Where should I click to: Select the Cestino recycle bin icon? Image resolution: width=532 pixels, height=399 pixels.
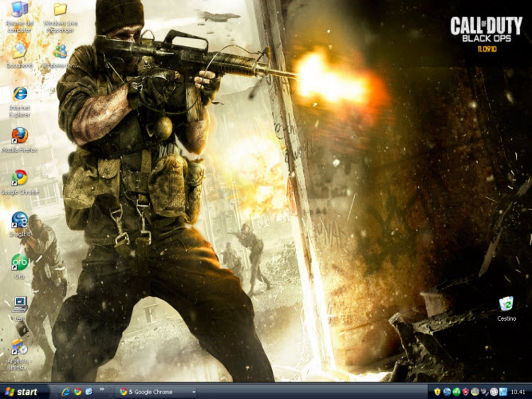506,304
